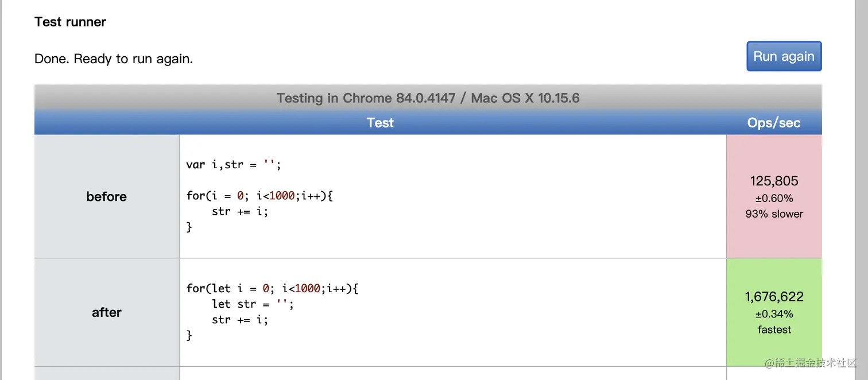Screen dimensions: 868x380
Task: Click the "for(i = 0; i<1000;i++){" code line
Action: click(x=259, y=196)
